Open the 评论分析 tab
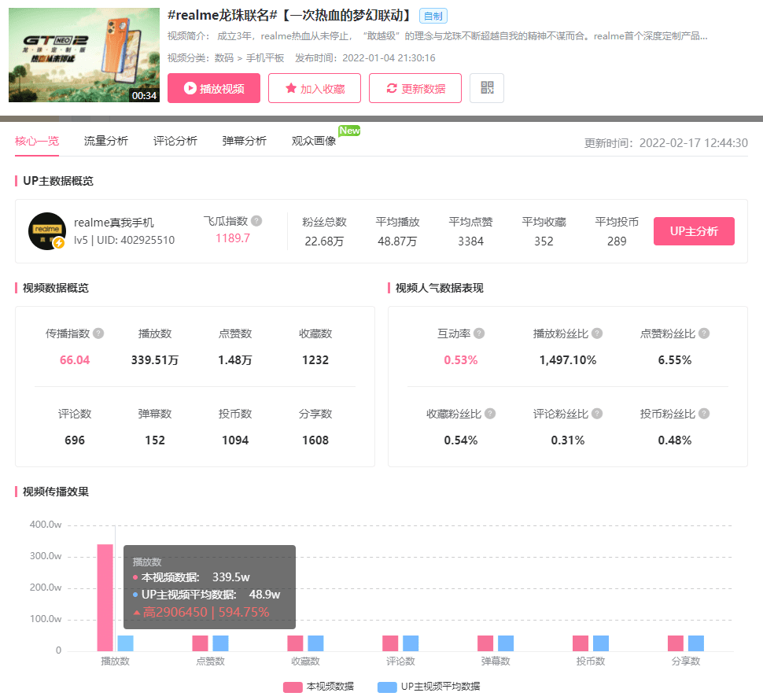The height and width of the screenshot is (700, 763). 175,141
